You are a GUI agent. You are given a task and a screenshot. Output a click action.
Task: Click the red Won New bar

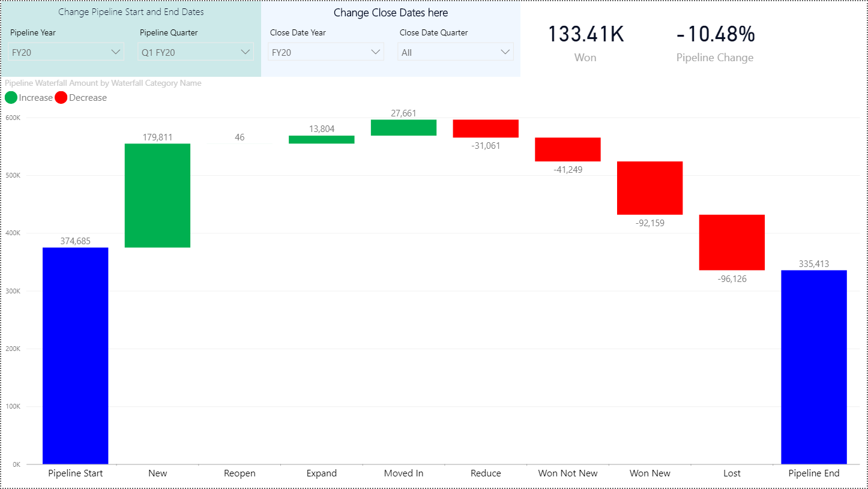(650, 188)
